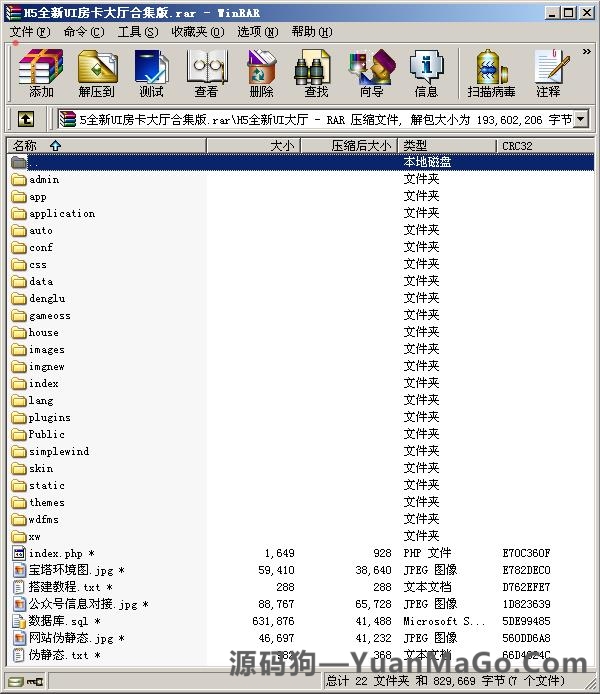Select the index.php file
This screenshot has height=694, width=600.
54,553
